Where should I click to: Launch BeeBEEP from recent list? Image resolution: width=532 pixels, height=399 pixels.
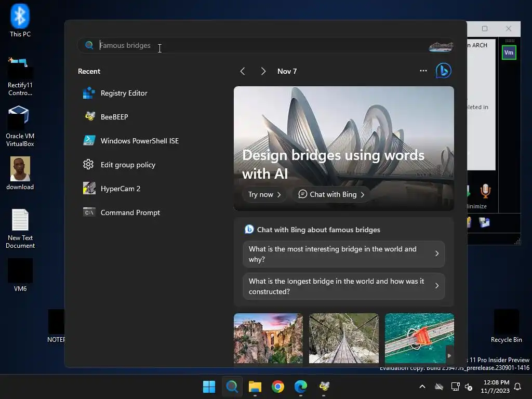coord(105,117)
